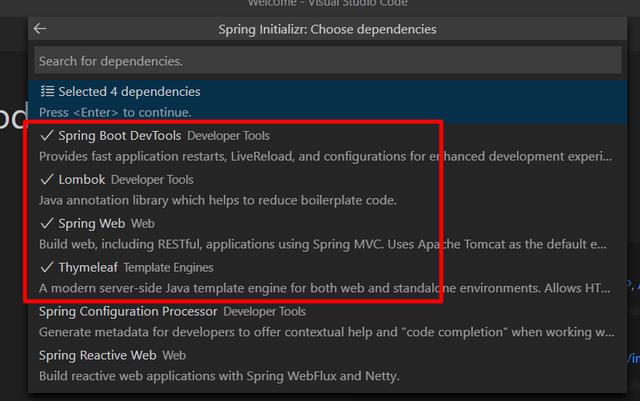Add Spring Reactive Web dependency

(328, 365)
